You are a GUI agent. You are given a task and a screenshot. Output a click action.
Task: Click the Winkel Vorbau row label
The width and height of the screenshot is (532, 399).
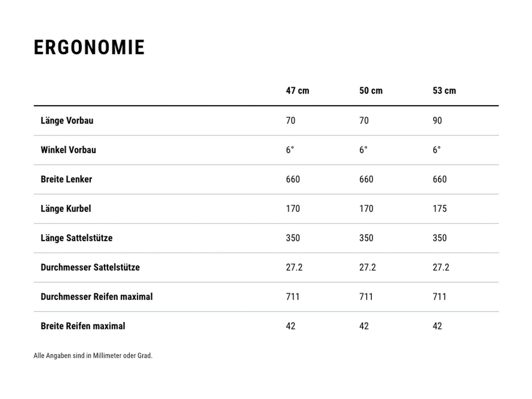[x=68, y=150]
